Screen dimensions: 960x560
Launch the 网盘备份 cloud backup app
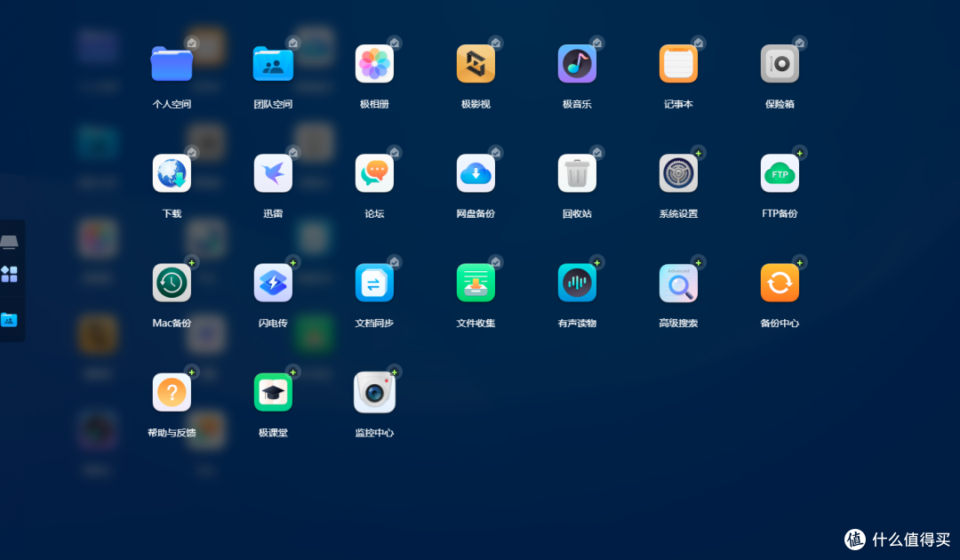(476, 173)
